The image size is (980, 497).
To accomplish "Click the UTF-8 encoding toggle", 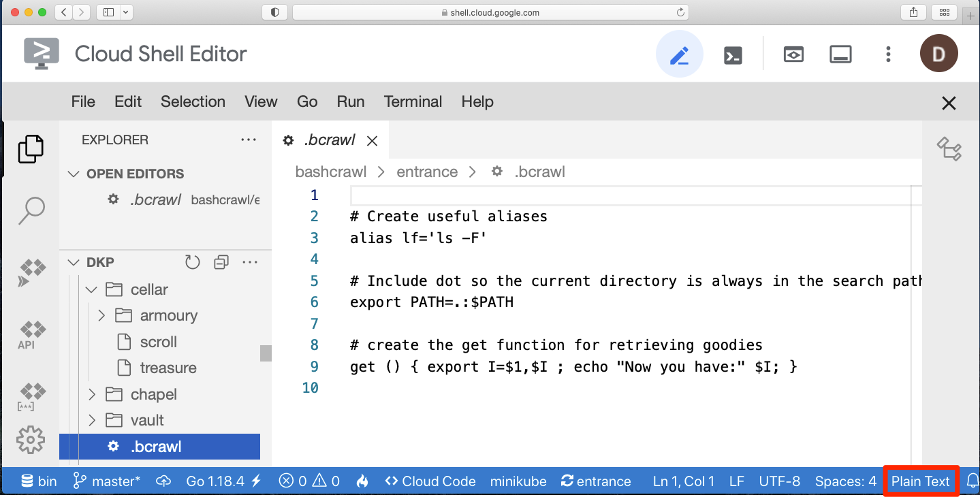I will (779, 481).
